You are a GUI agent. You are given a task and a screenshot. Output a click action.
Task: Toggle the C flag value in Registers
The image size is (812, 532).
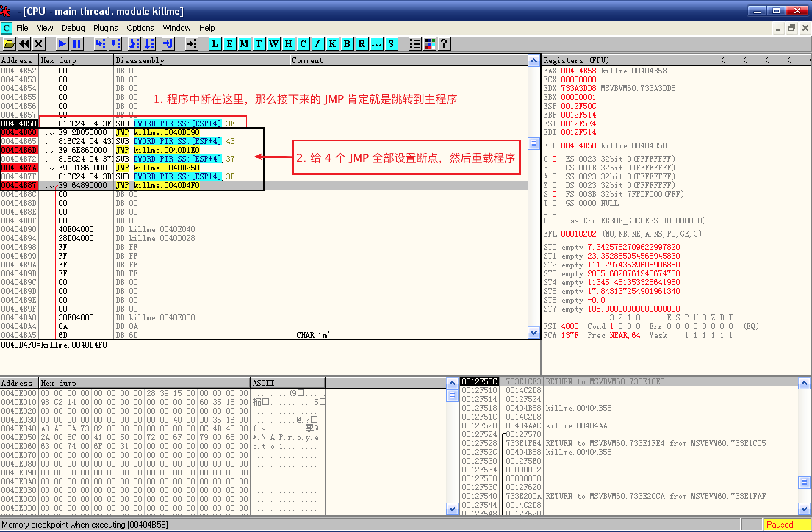pos(554,159)
